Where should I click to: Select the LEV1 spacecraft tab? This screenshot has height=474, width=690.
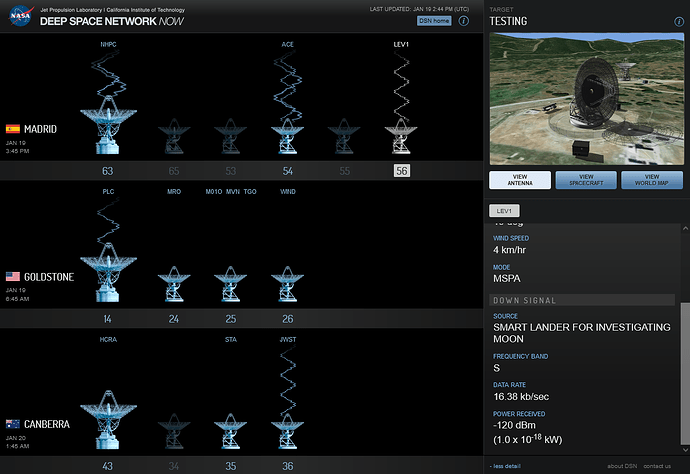click(x=504, y=211)
